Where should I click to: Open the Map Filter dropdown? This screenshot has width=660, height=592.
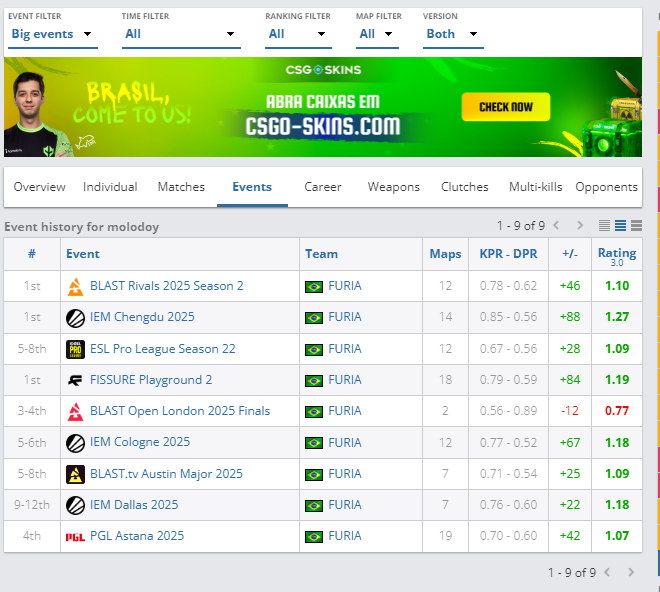[x=377, y=34]
